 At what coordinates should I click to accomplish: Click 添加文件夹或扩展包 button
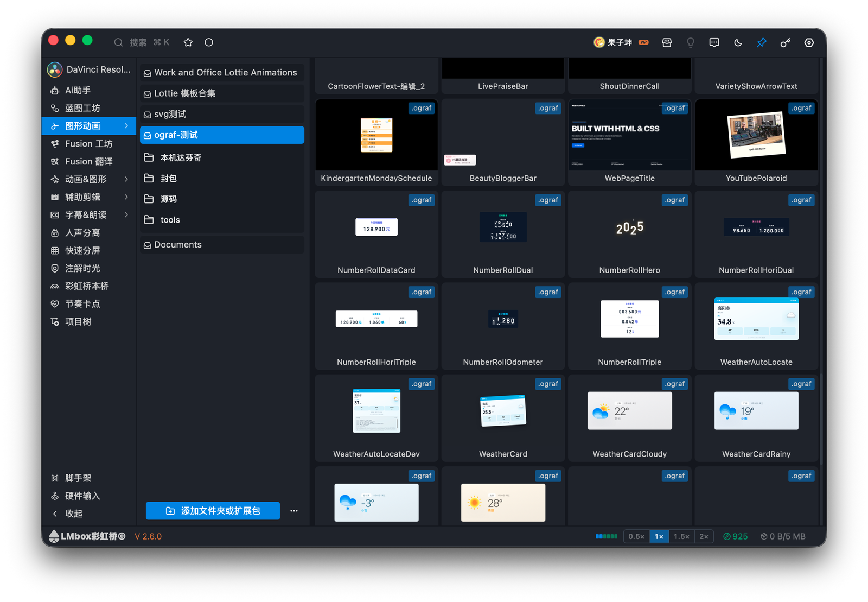(x=213, y=511)
